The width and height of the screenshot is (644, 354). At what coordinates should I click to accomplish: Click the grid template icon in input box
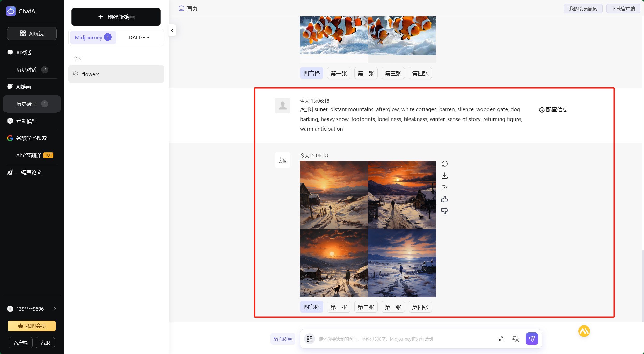click(x=310, y=339)
